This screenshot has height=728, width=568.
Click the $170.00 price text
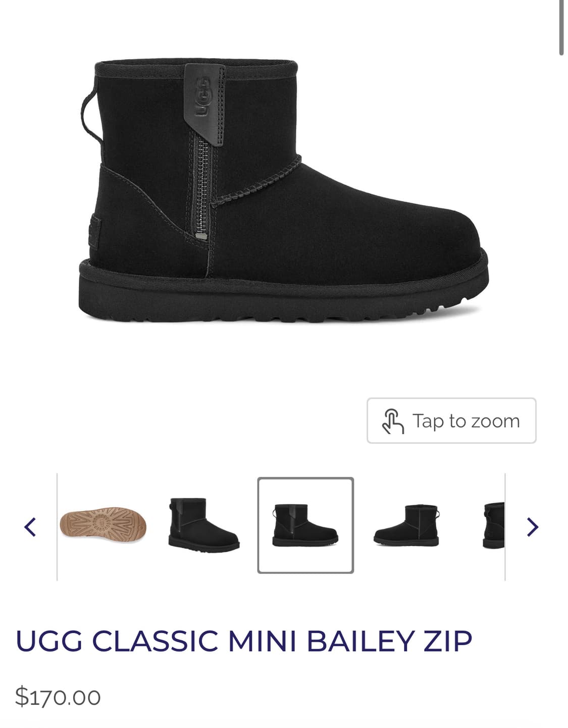click(x=58, y=697)
